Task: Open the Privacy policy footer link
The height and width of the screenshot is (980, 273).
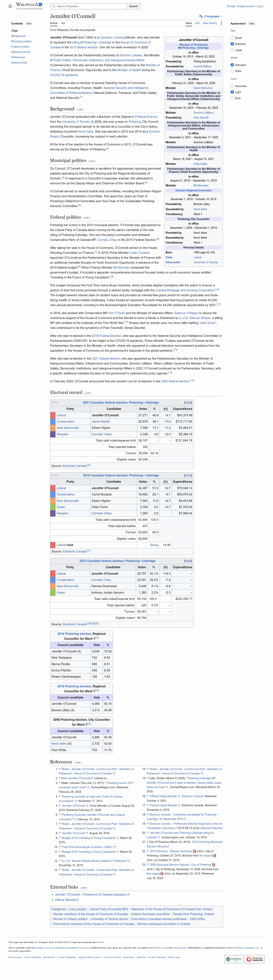Action: tap(15, 957)
